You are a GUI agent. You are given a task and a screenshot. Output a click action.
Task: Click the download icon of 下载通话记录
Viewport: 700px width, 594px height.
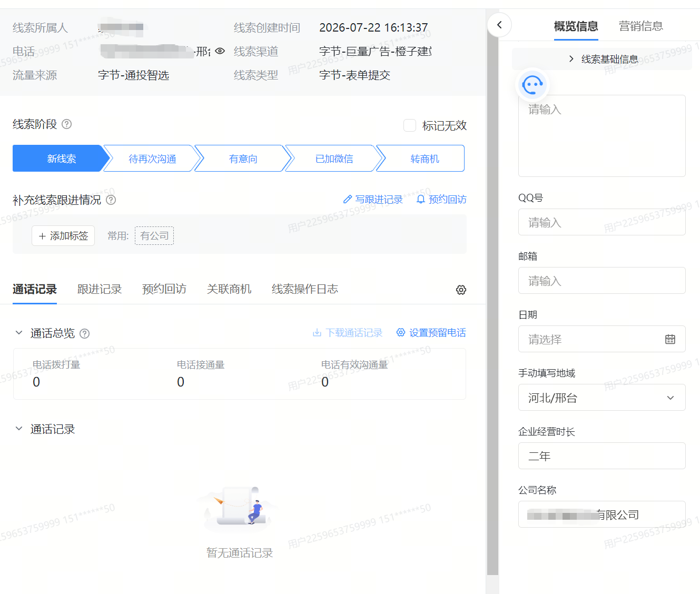click(317, 333)
